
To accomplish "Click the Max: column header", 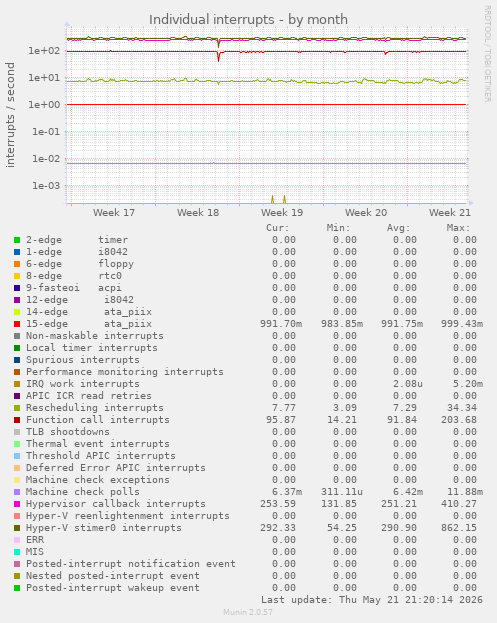I will pyautogui.click(x=458, y=228).
